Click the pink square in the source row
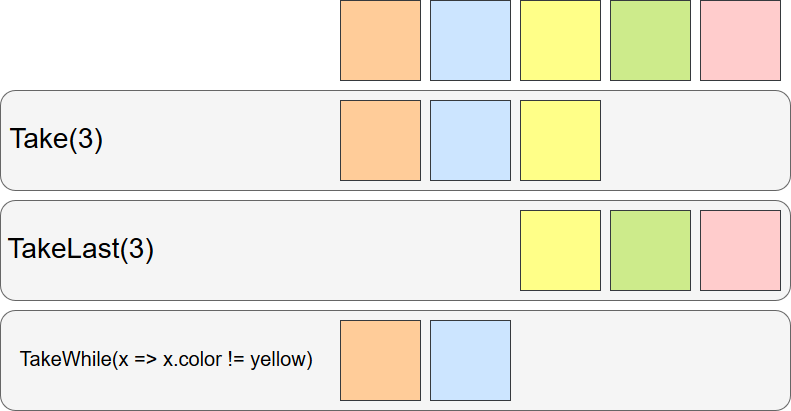This screenshot has height=411, width=791. click(x=741, y=40)
